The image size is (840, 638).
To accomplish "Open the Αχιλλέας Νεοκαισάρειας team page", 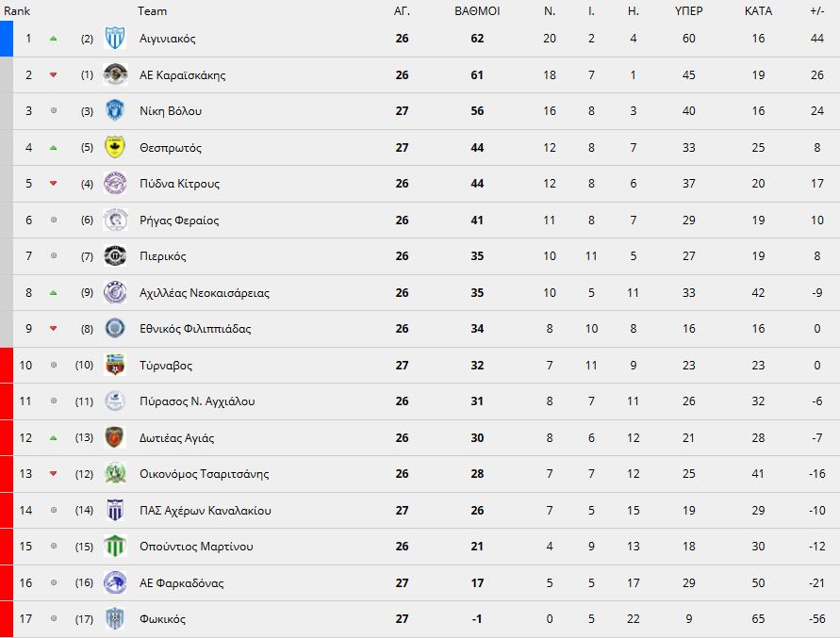I will coord(204,292).
